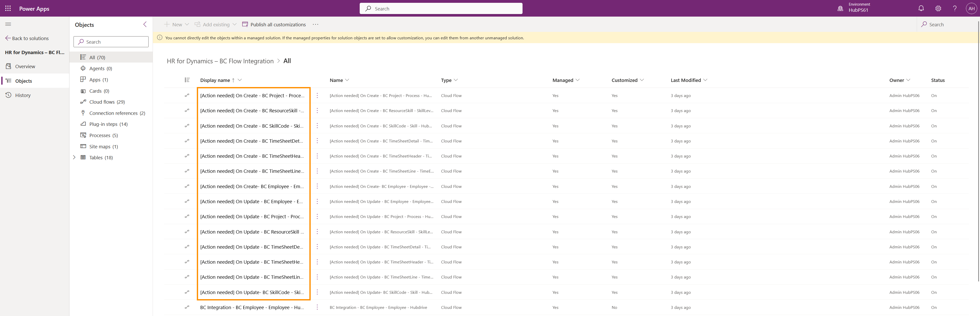Open the New dropdown
The image size is (980, 316).
(x=176, y=24)
